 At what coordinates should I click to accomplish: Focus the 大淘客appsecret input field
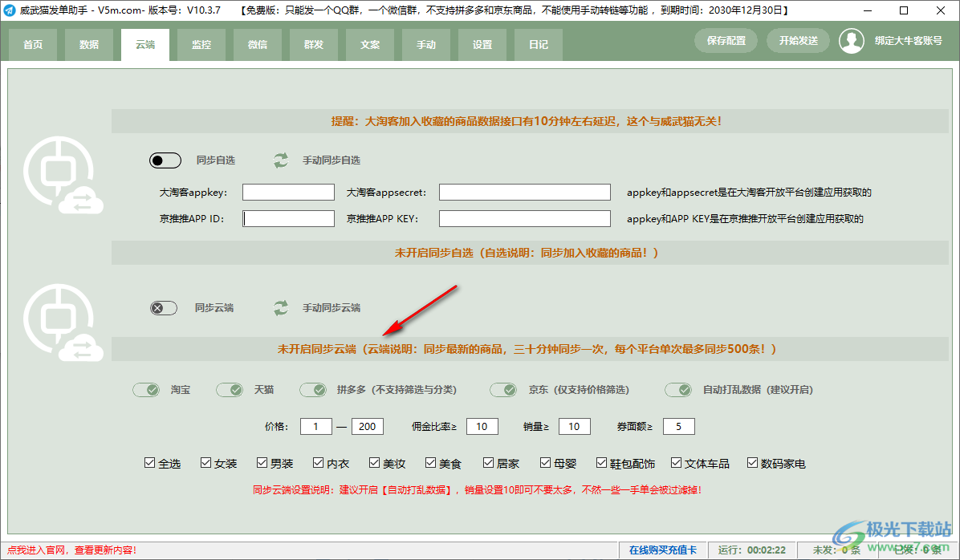(x=525, y=193)
